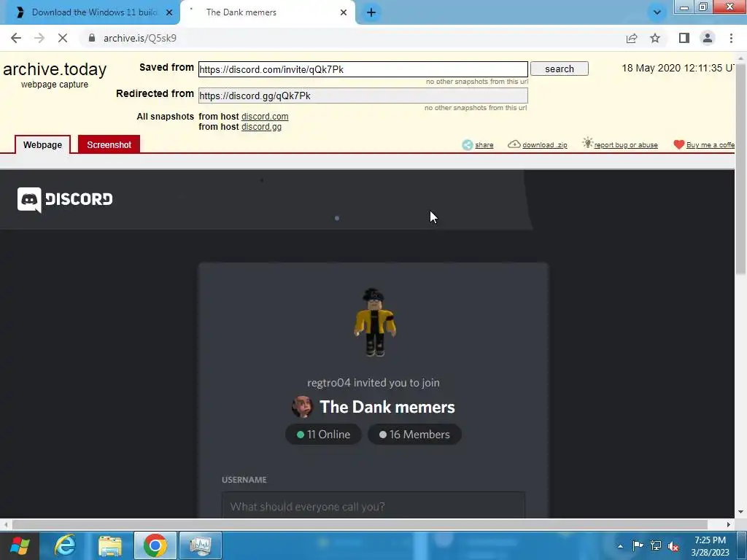Select the Webpage tab
This screenshot has width=747, height=560.
(x=42, y=145)
